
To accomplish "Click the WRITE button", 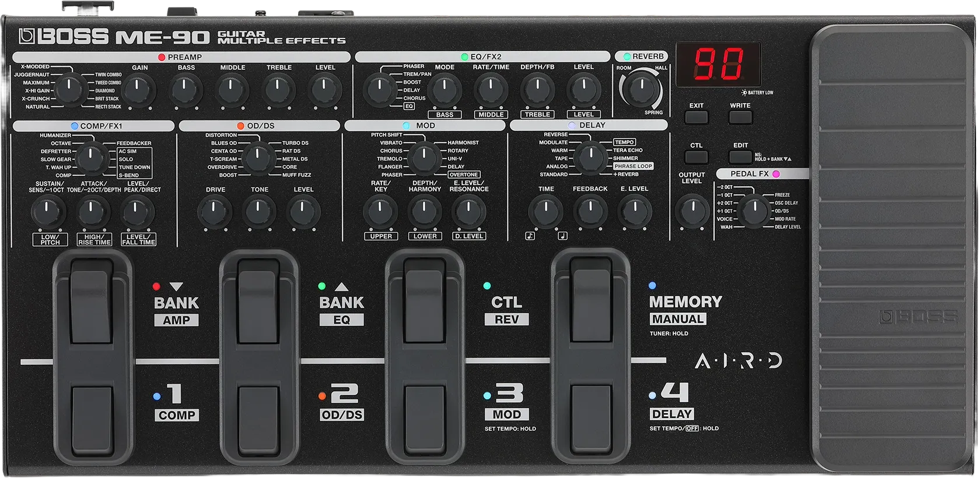I will click(740, 117).
